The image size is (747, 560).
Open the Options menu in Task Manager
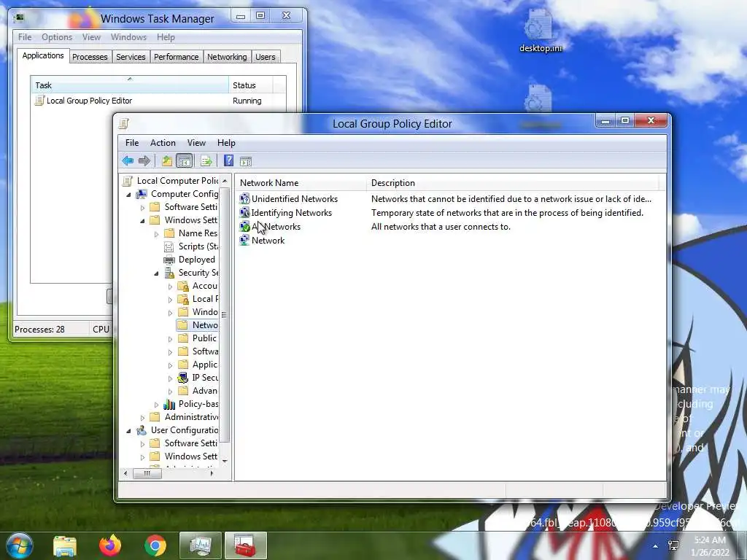point(57,37)
